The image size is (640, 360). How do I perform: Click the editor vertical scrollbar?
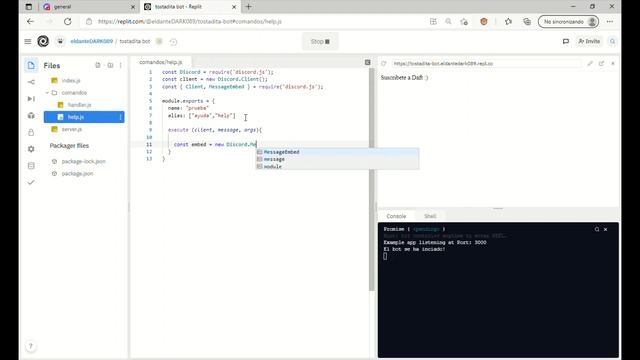tap(371, 180)
